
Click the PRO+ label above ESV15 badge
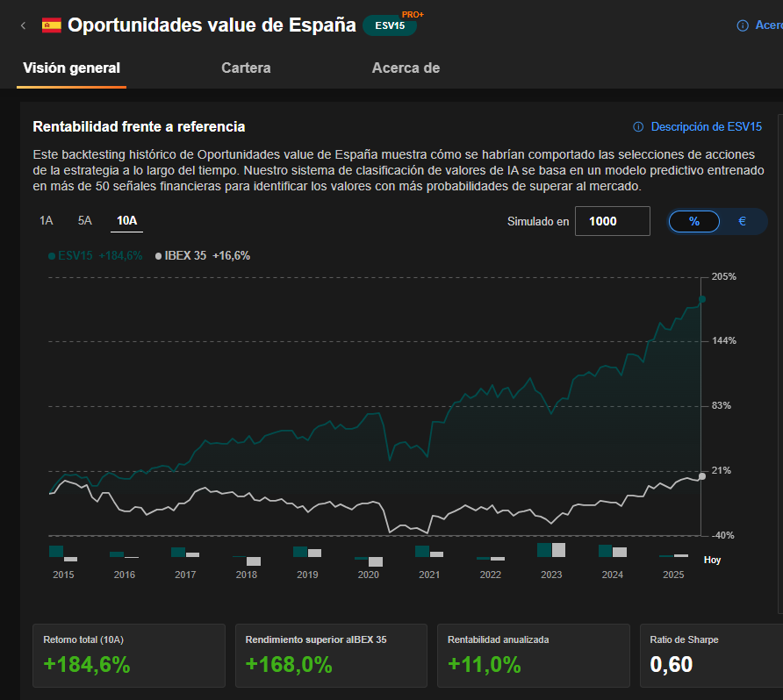(x=413, y=14)
